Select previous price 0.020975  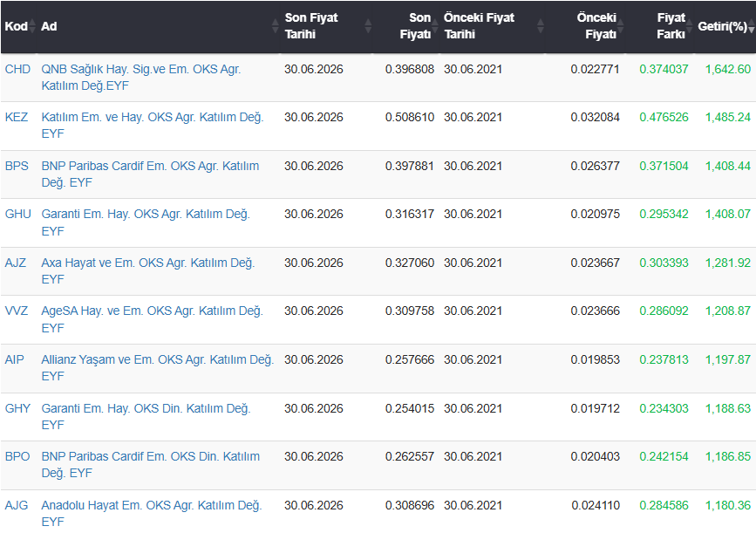point(595,215)
